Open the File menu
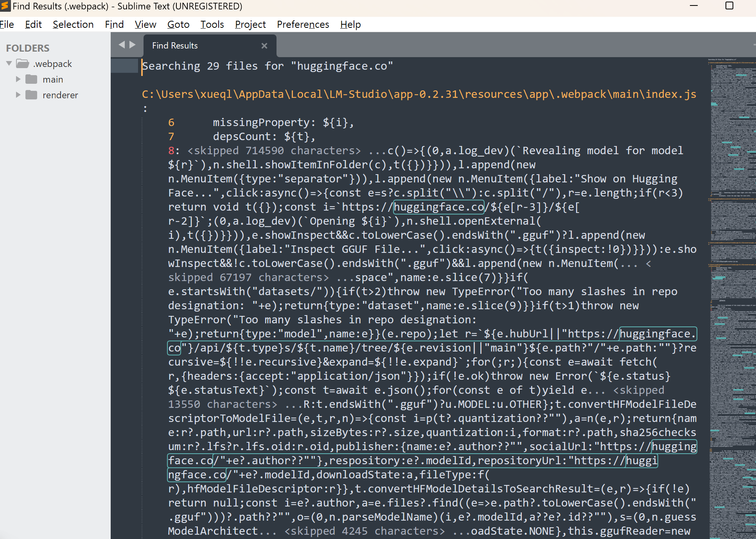756x539 pixels. tap(7, 25)
